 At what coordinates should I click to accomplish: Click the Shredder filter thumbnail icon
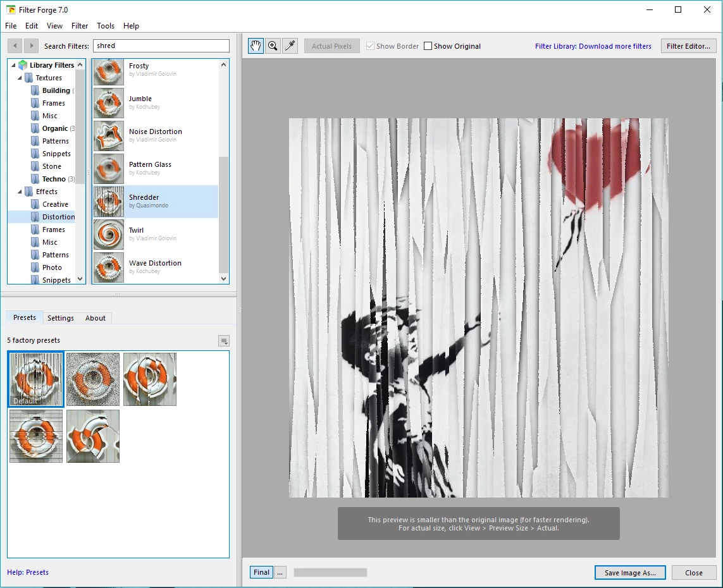pos(109,202)
